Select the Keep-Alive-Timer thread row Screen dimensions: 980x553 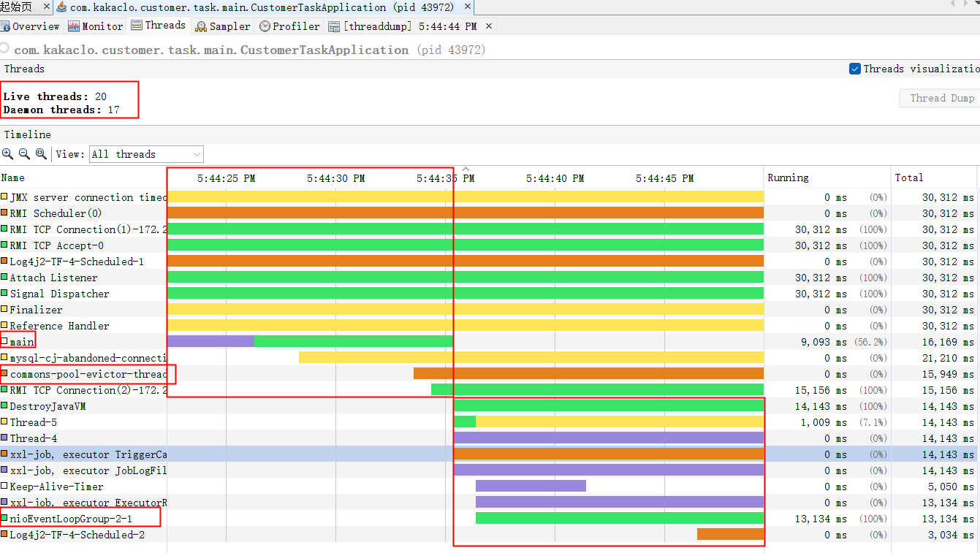tap(490, 487)
